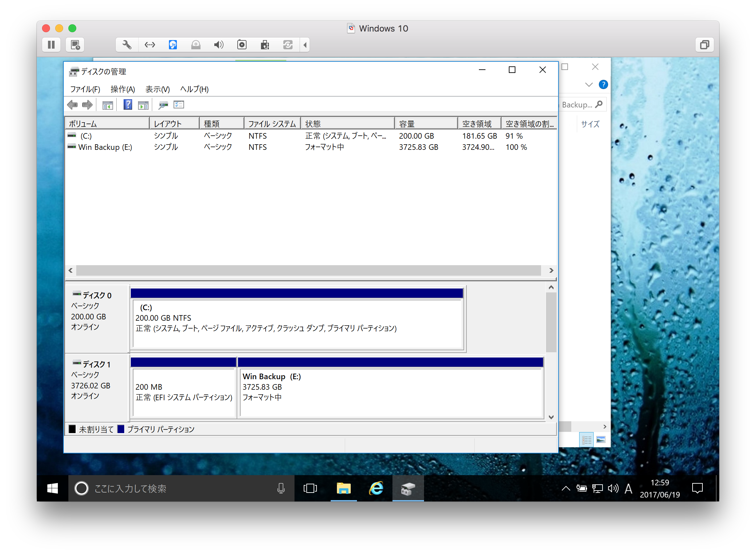Screen dimensions: 756x554
Task: Open Task View on the taskbar
Action: tap(310, 488)
